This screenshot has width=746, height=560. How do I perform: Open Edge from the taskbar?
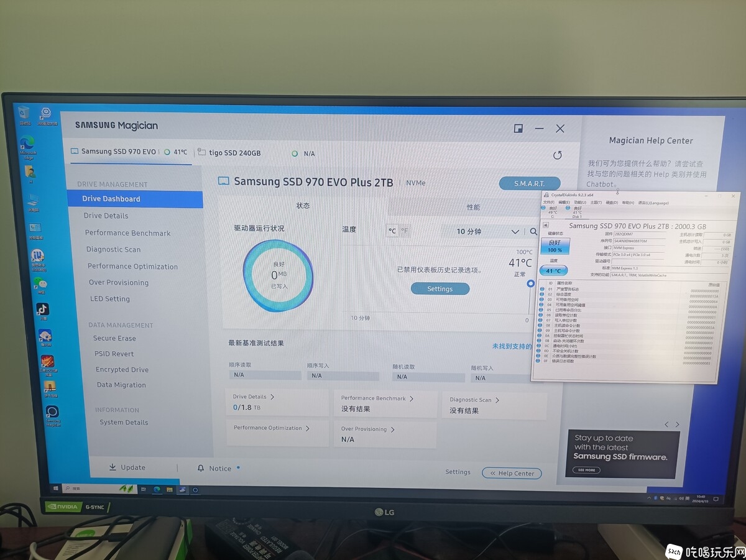click(157, 489)
